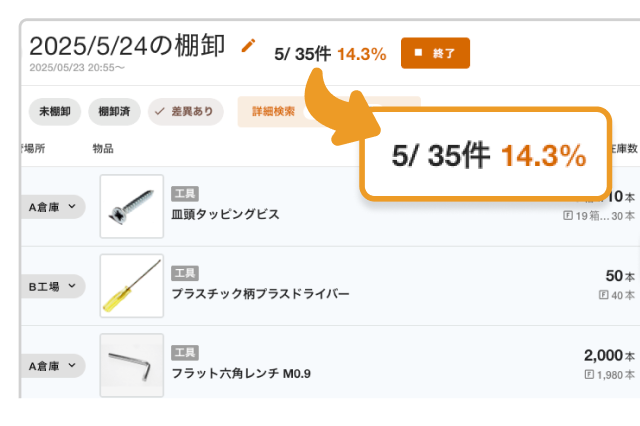Open the プラスチック柄プラスドライバー item name
This screenshot has height=426, width=640.
click(x=261, y=294)
